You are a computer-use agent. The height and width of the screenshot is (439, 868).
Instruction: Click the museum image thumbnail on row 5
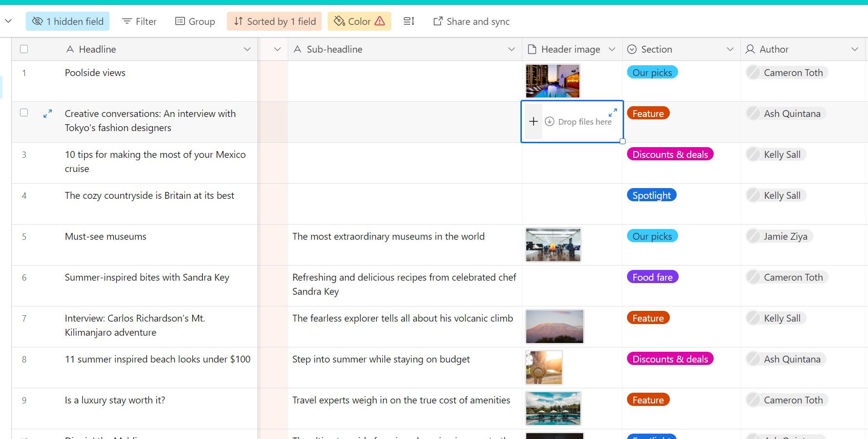point(553,245)
